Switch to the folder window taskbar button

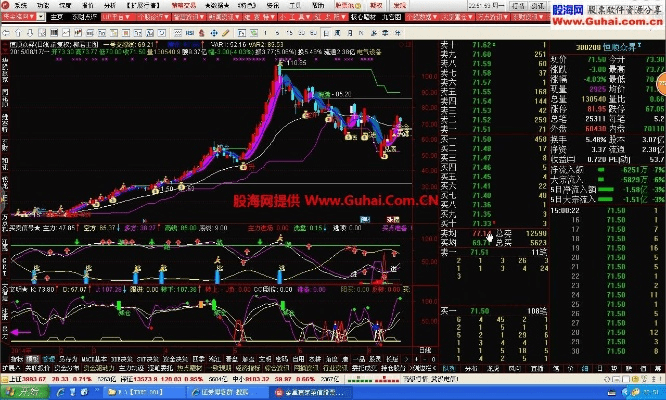[143, 392]
